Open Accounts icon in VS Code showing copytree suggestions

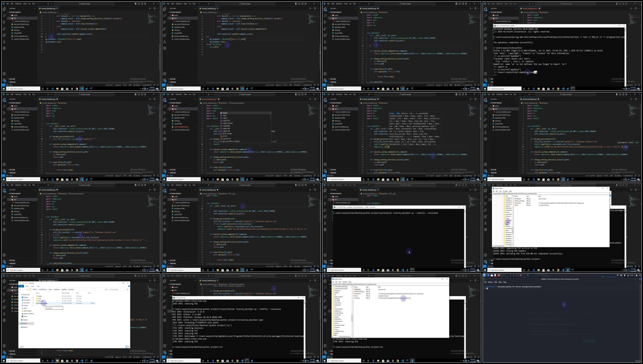(165, 164)
